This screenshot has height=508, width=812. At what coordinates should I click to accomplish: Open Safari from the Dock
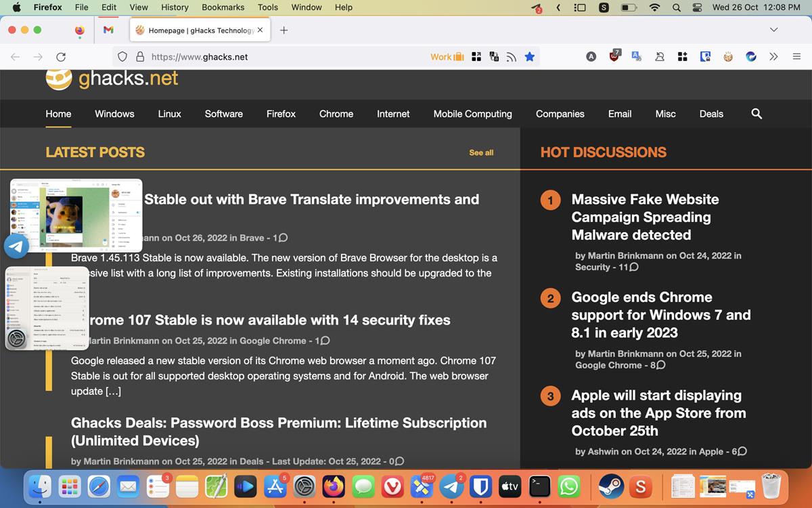tap(99, 486)
